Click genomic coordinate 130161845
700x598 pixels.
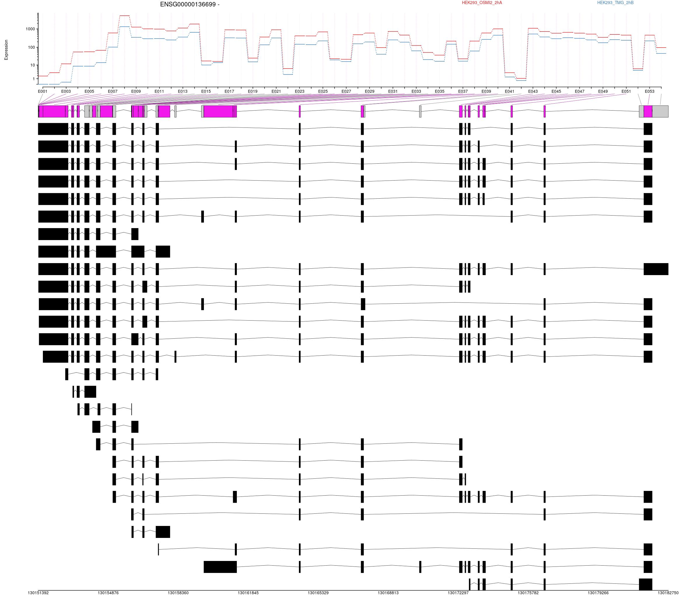point(248,592)
